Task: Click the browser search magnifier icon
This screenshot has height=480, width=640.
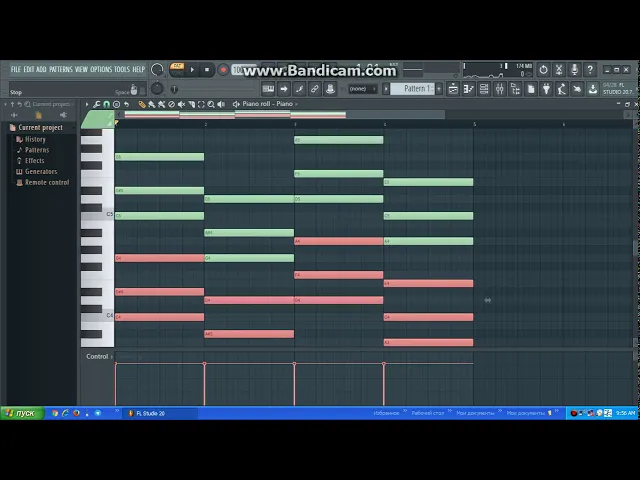Action: pyautogui.click(x=27, y=104)
